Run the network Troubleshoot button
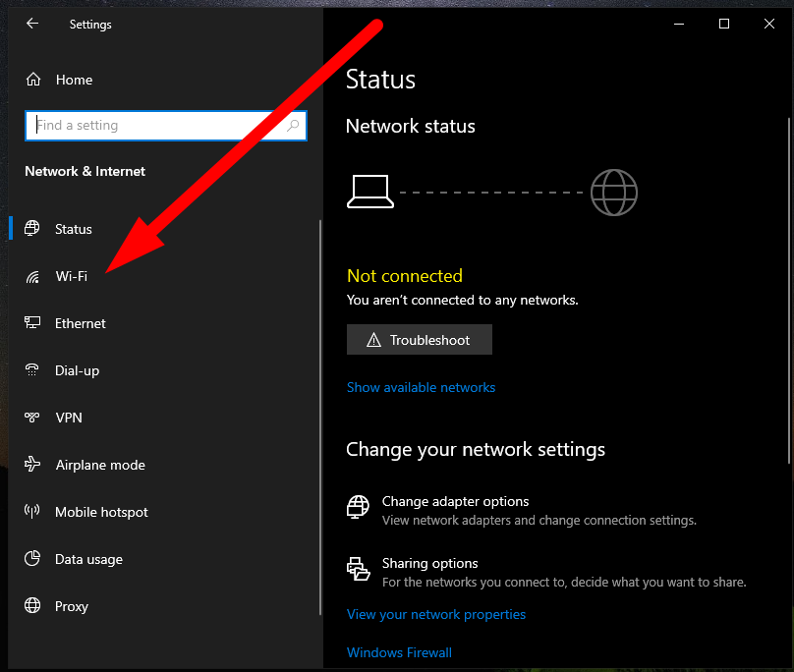The image size is (794, 672). click(x=420, y=340)
